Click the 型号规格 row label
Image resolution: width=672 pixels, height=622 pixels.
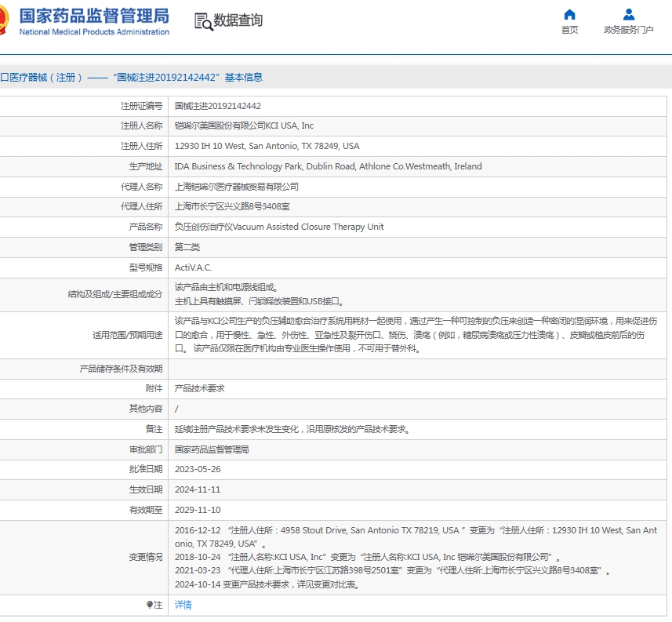pyautogui.click(x=146, y=267)
